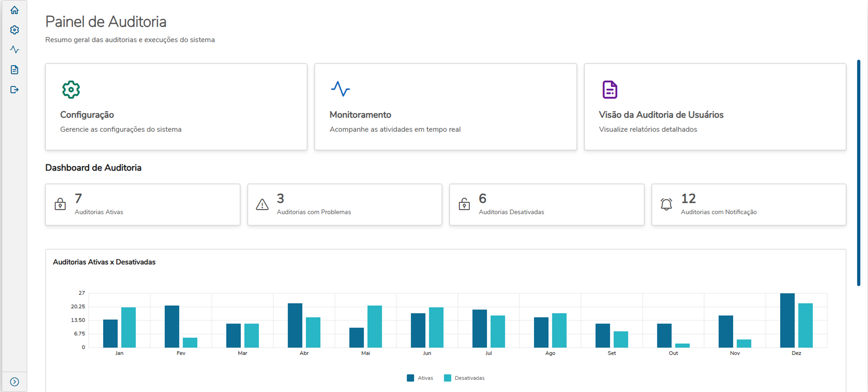Open the reports document sidebar icon
Screen dimensions: 868x392
(14, 70)
